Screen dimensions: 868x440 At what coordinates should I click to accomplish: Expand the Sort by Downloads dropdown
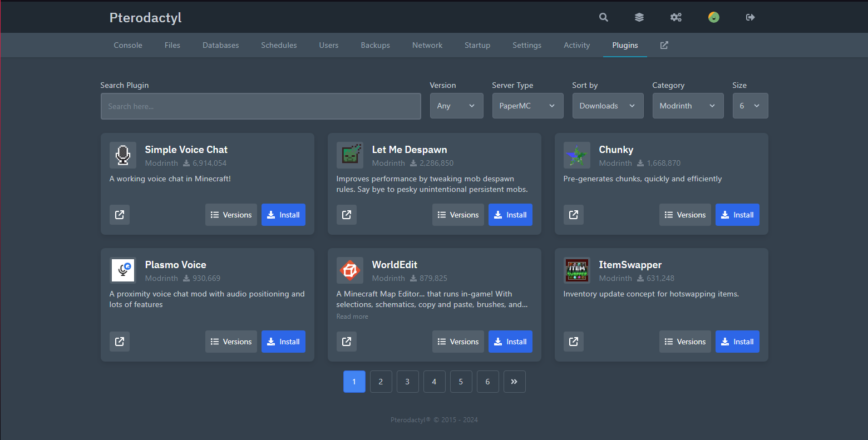point(608,106)
